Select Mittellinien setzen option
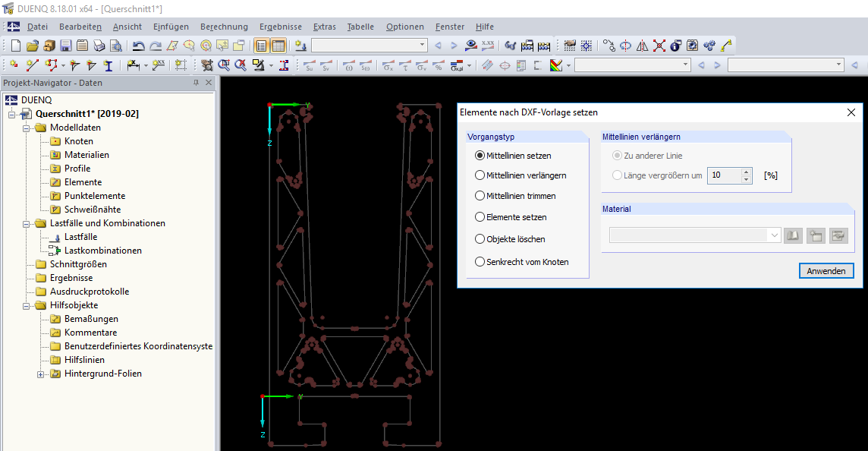Image resolution: width=868 pixels, height=451 pixels. point(513,156)
